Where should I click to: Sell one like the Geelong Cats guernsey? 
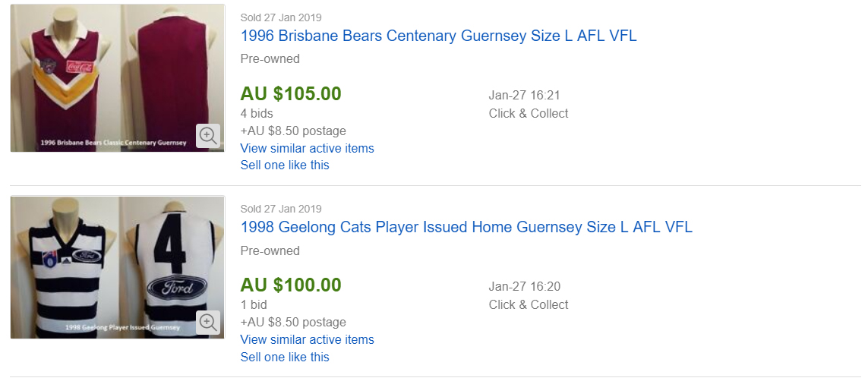point(285,356)
